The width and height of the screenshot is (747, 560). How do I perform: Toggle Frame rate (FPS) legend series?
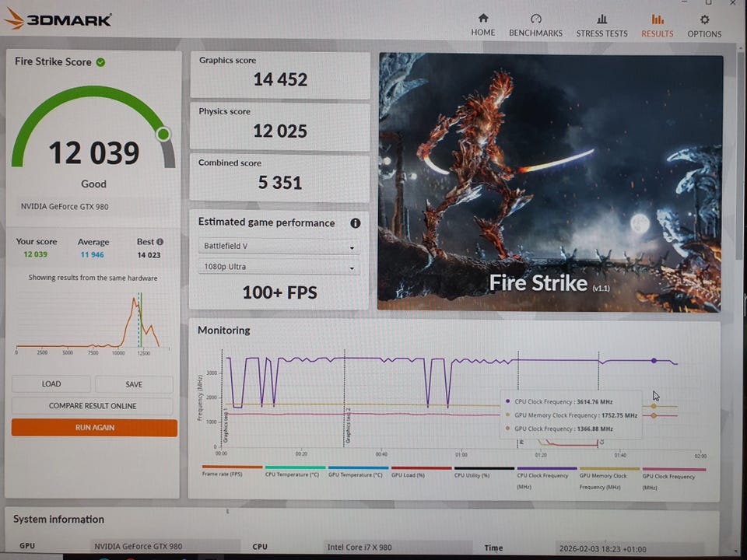(232, 471)
